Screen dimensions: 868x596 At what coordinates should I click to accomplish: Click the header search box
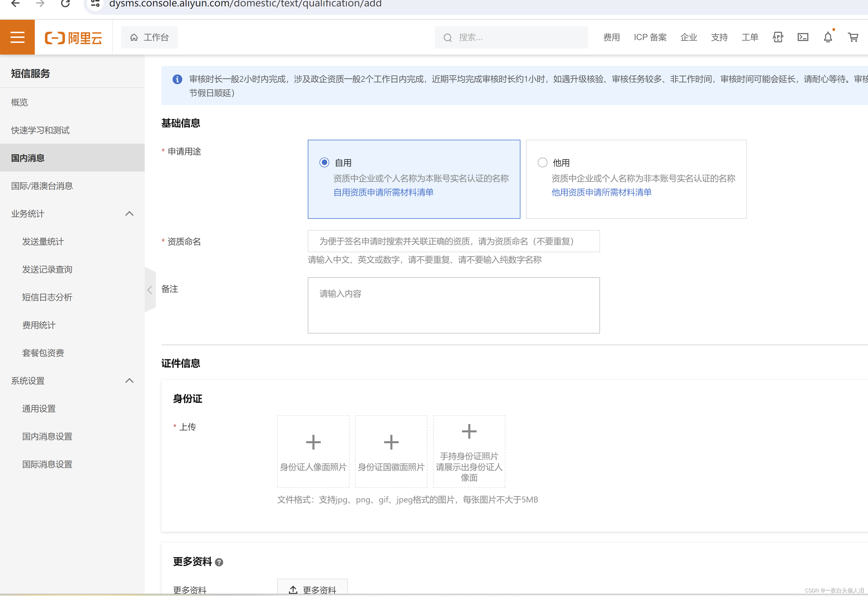(x=511, y=37)
